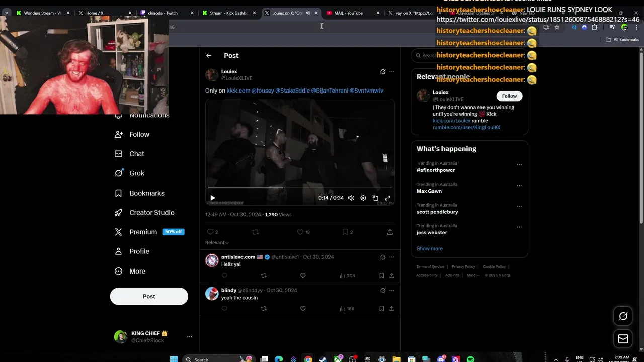Mute audio on Louiex on X tab
This screenshot has height=362, width=644.
coord(308,13)
